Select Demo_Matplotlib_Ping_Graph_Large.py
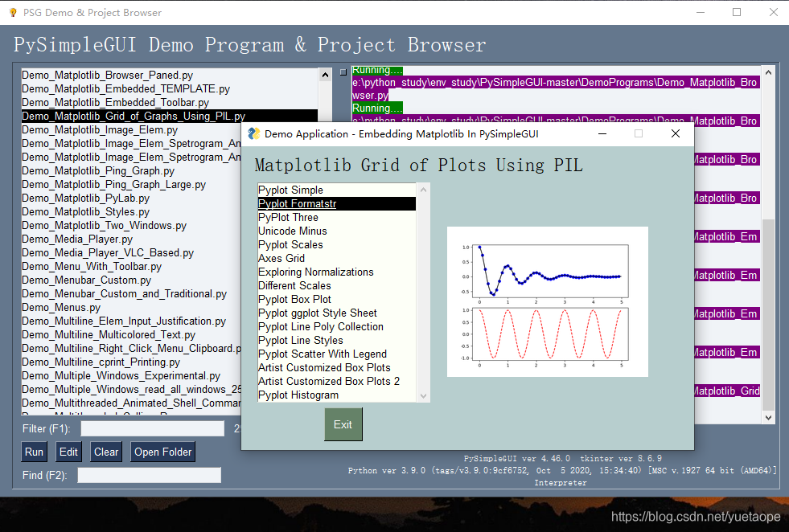Image resolution: width=789 pixels, height=532 pixels. tap(131, 184)
